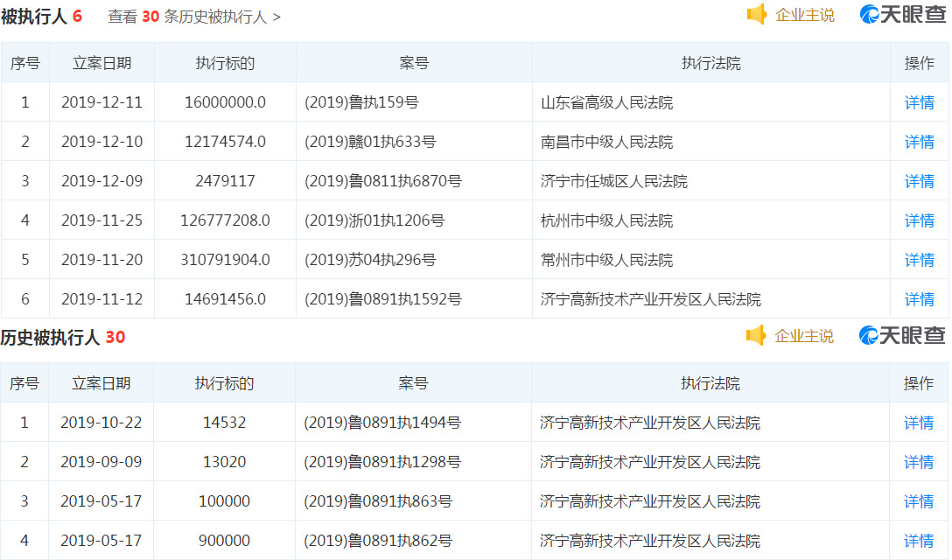Click execution amount 13020
The height and width of the screenshot is (560, 952).
click(x=225, y=462)
